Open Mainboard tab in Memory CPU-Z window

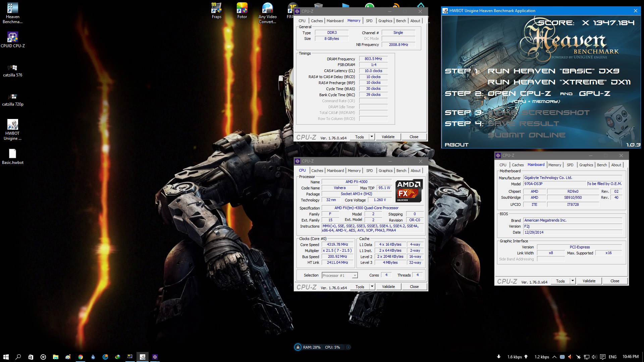click(335, 21)
